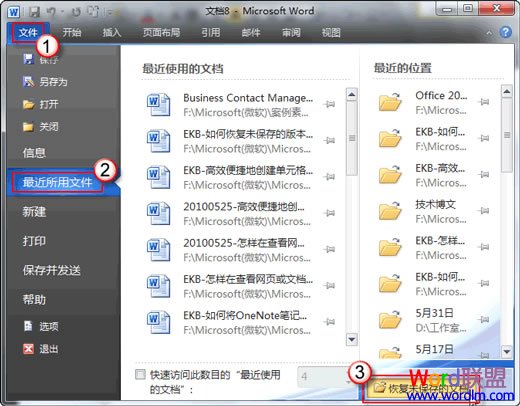Pin the Office 20... recent location
The width and height of the screenshot is (520, 406).
(484, 102)
